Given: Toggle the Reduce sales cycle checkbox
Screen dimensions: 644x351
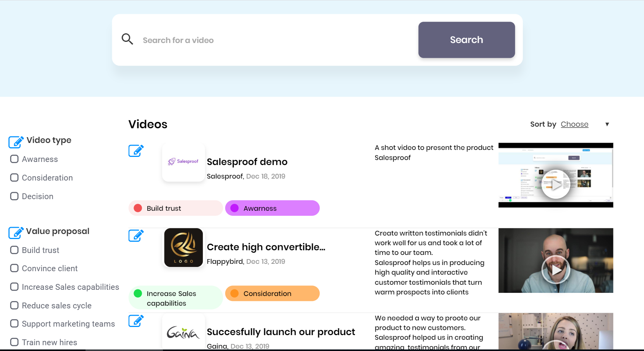Looking at the screenshot, I should (x=14, y=305).
